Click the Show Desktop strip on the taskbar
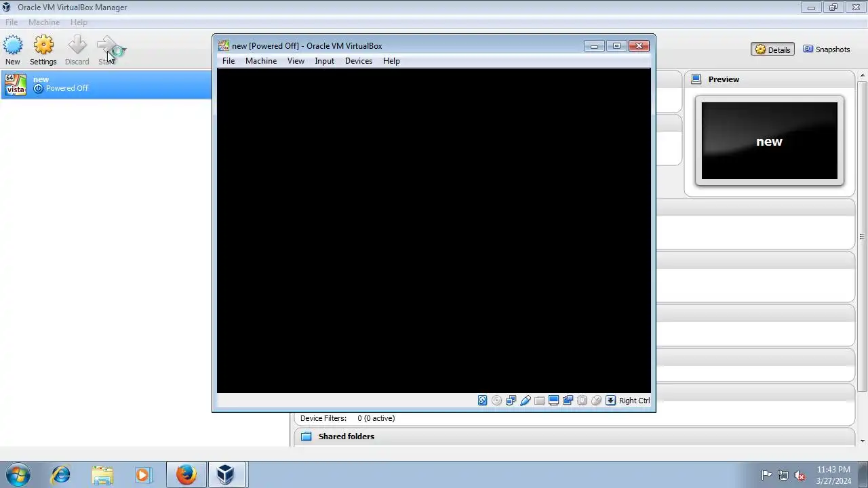868x488 pixels. [863, 474]
